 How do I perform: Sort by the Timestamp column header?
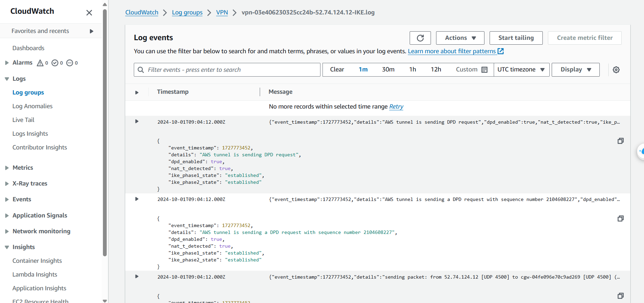173,92
